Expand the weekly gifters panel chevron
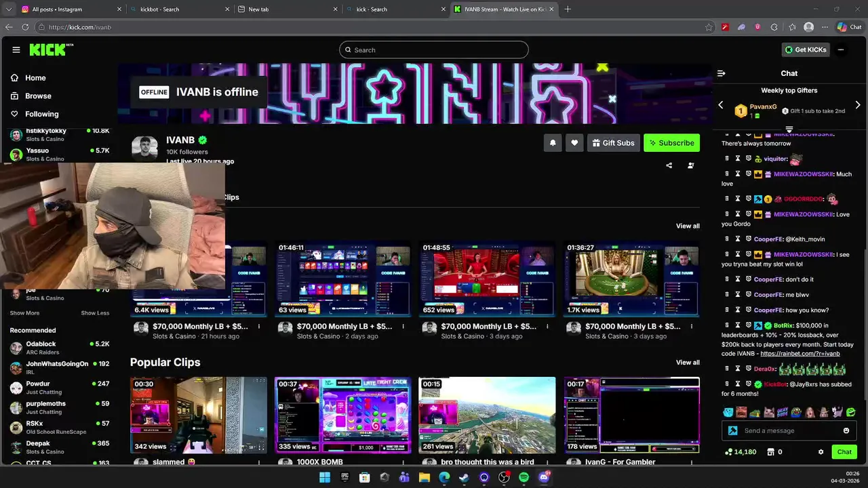This screenshot has width=868, height=488. click(789, 129)
